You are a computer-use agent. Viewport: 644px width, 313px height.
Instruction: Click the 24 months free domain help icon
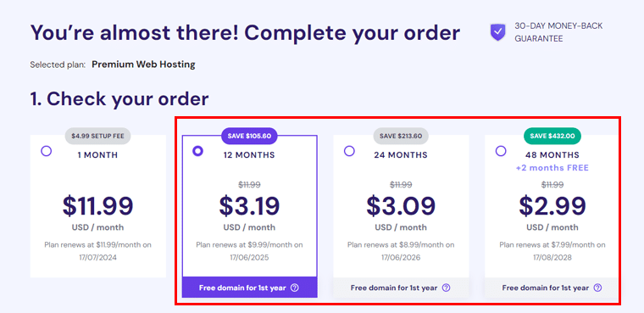pyautogui.click(x=446, y=288)
